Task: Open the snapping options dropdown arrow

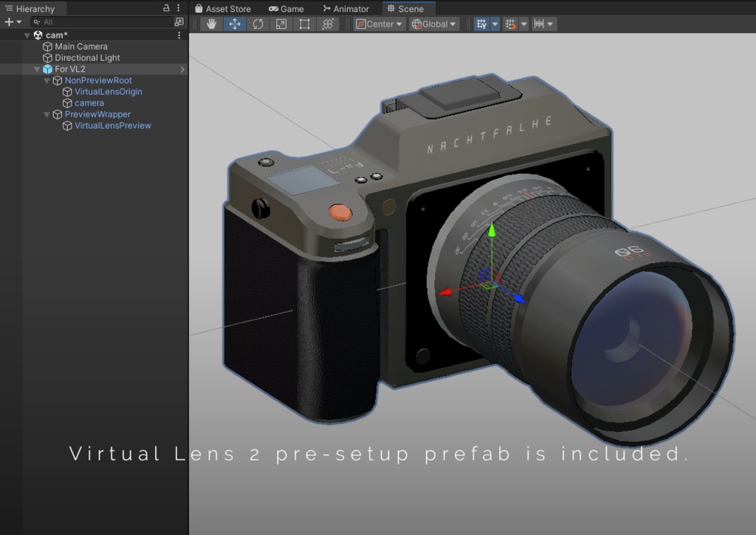Action: point(524,24)
